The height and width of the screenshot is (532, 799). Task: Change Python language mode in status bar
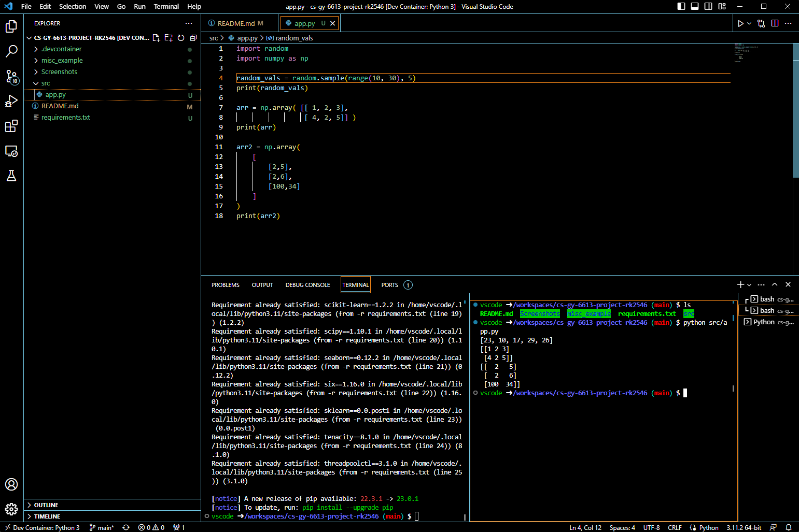pyautogui.click(x=709, y=527)
